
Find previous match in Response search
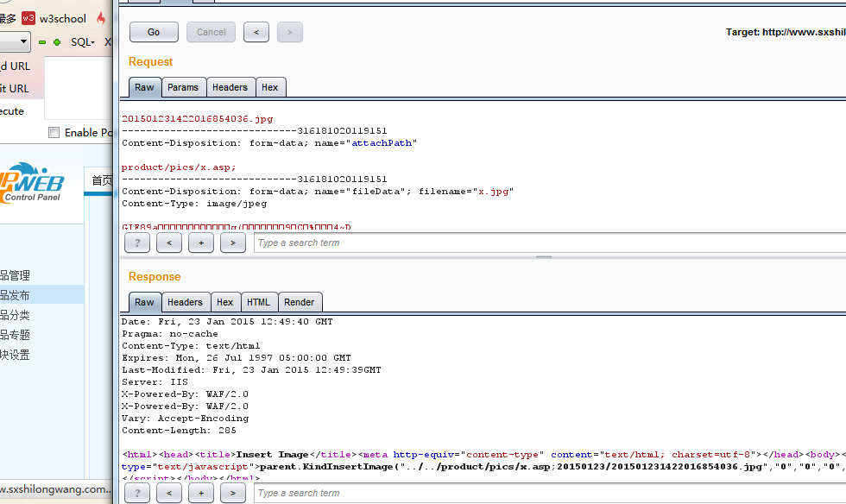click(x=169, y=493)
